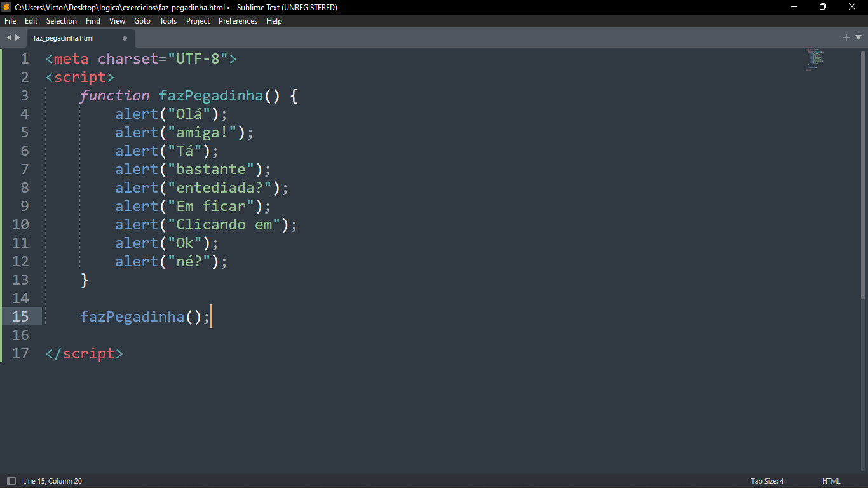Click the alert("Ok") line
The height and width of the screenshot is (488, 868).
(166, 243)
